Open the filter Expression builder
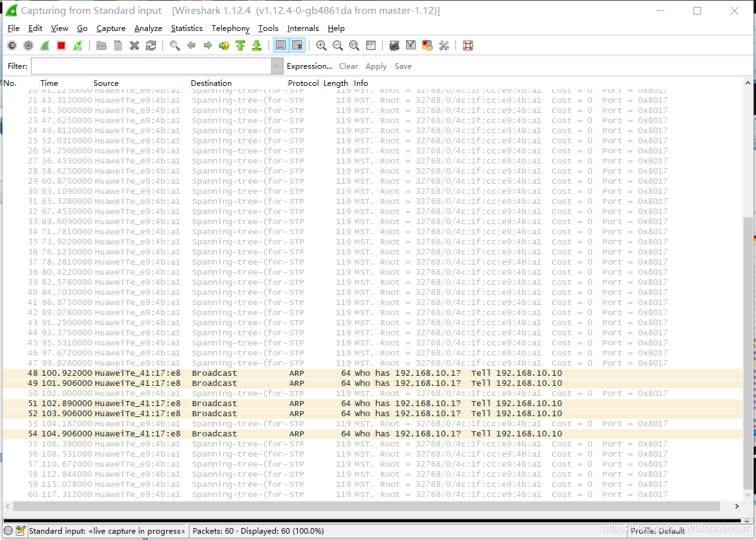This screenshot has height=540, width=756. pos(309,66)
